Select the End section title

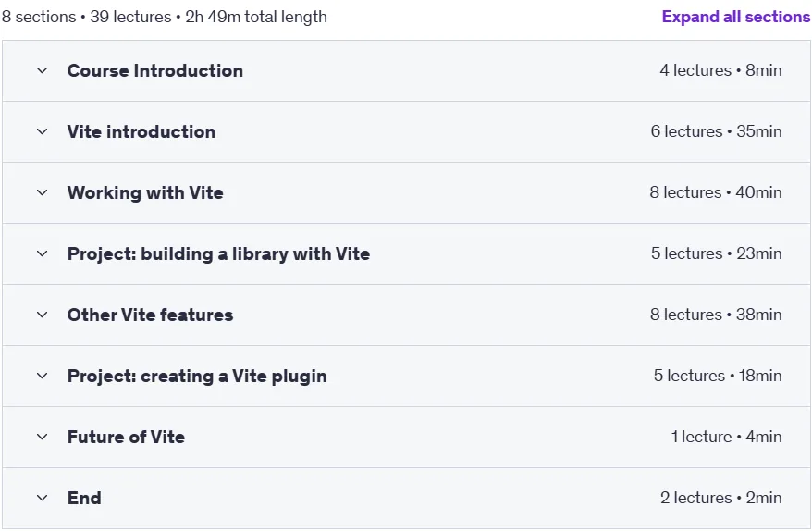(x=84, y=499)
